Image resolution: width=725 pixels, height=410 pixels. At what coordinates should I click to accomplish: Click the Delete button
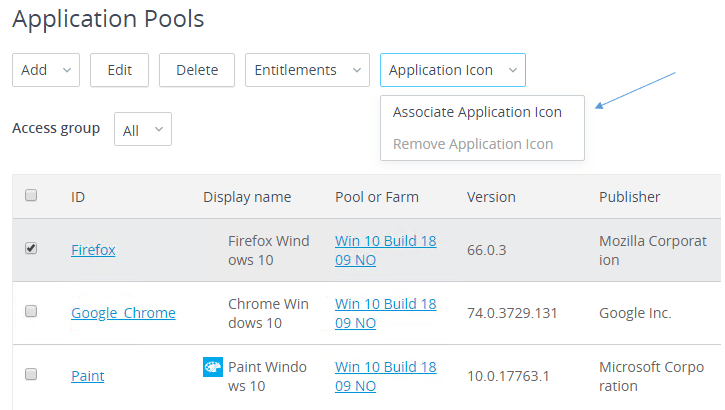click(x=197, y=70)
